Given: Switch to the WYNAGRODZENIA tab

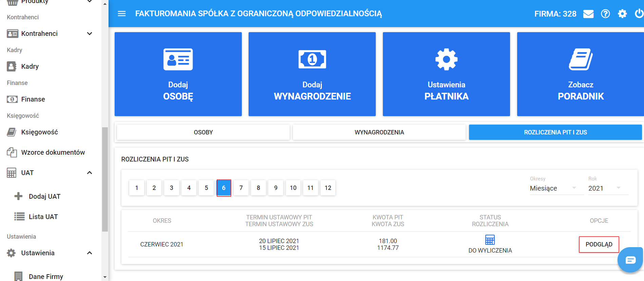Looking at the screenshot, I should click(379, 132).
